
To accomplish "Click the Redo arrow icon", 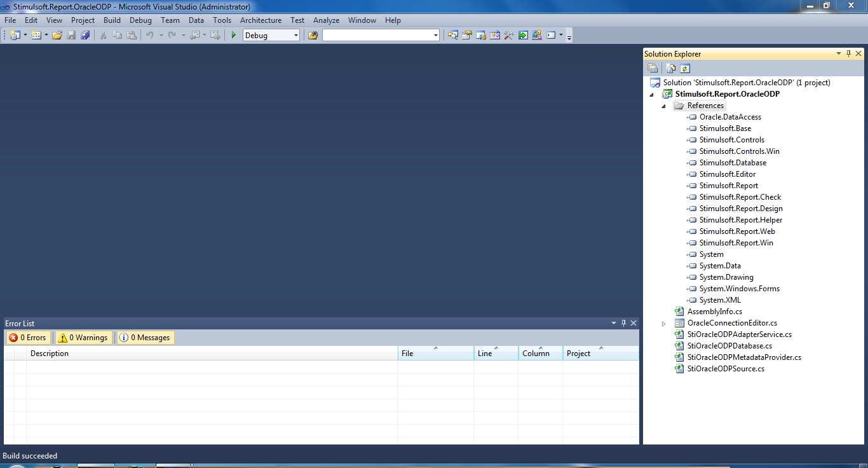I will pyautogui.click(x=172, y=36).
